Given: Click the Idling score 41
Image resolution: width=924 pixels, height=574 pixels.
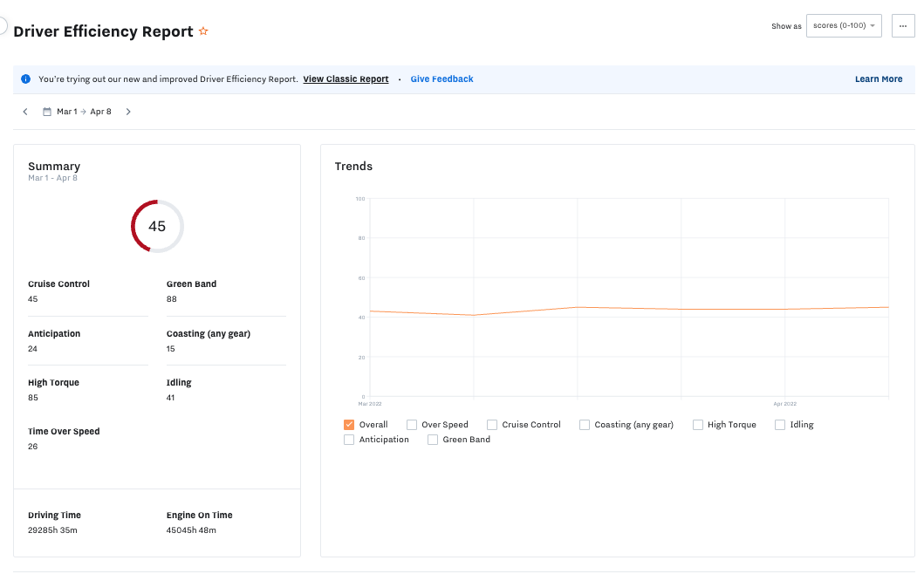Looking at the screenshot, I should click(x=170, y=398).
